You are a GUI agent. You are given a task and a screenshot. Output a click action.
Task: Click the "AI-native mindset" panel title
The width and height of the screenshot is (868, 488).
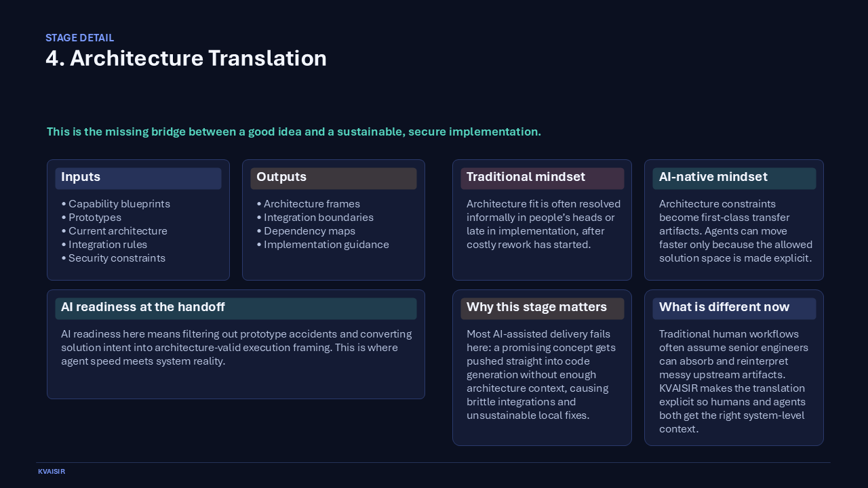tap(713, 177)
